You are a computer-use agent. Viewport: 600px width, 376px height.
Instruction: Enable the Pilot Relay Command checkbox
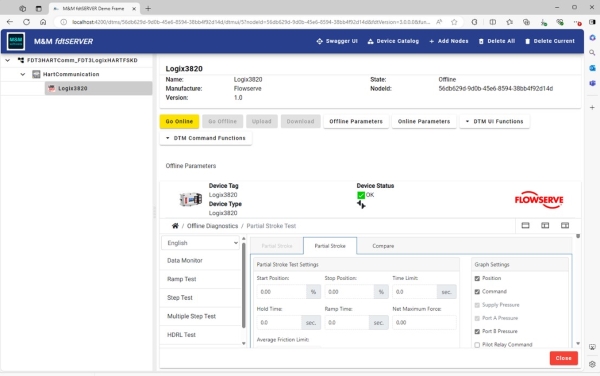click(x=477, y=345)
